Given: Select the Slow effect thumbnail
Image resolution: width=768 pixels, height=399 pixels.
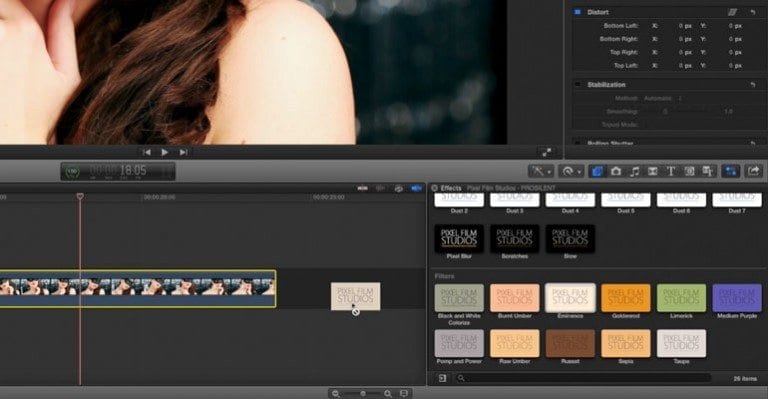Looking at the screenshot, I should [x=570, y=238].
